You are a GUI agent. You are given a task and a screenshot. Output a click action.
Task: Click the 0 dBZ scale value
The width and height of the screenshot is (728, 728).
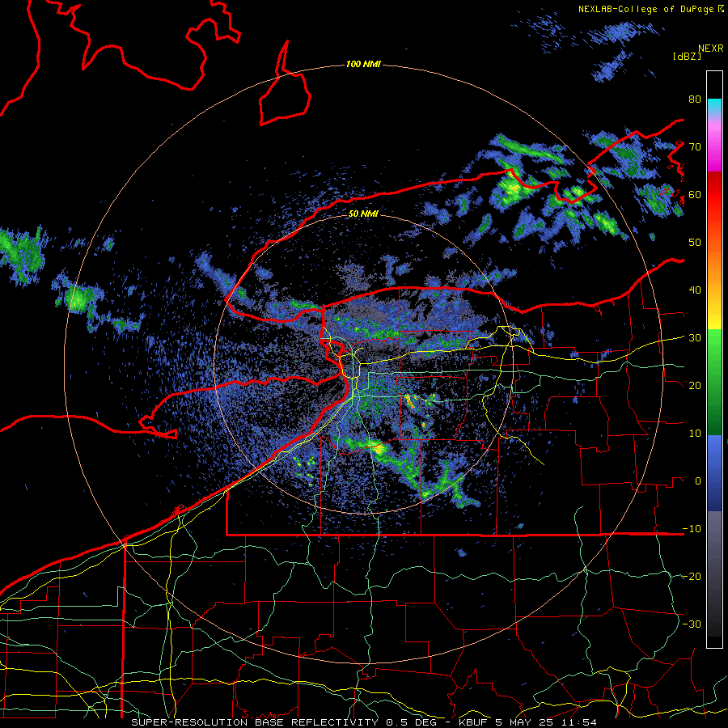click(x=698, y=481)
